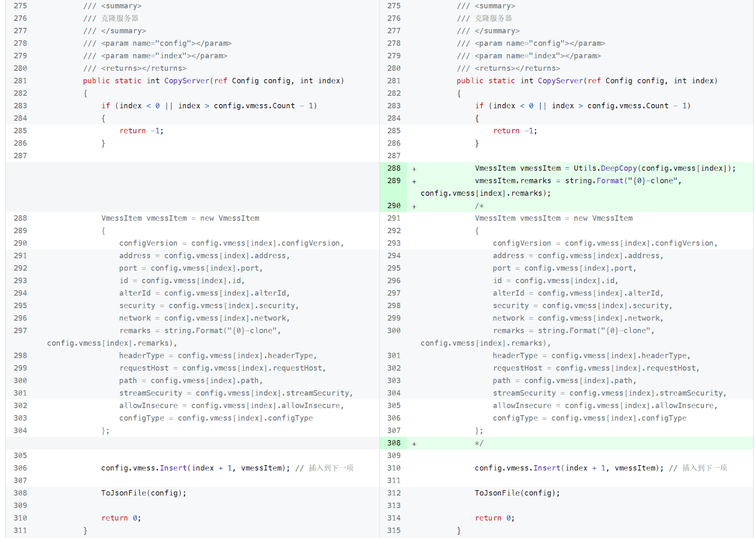Click line number 311 in the old file
This screenshot has height=538, width=756.
tap(20, 530)
